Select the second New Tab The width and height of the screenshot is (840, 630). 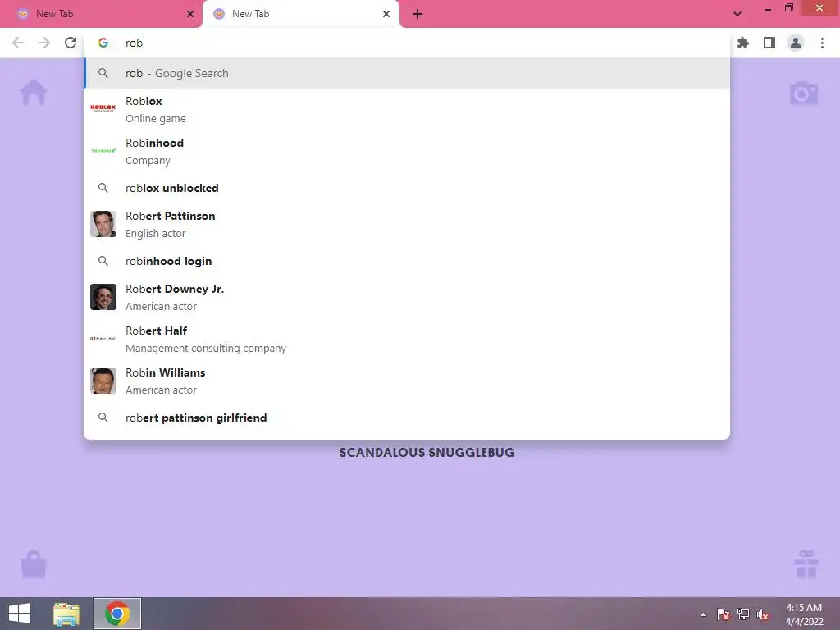coord(301,14)
